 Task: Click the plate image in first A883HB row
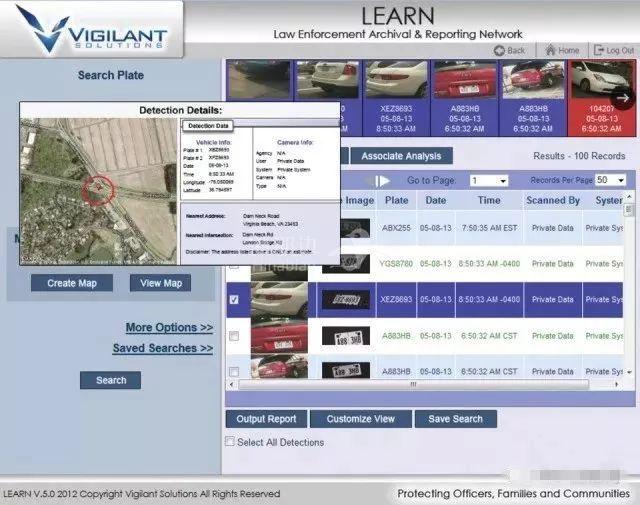[x=346, y=336]
